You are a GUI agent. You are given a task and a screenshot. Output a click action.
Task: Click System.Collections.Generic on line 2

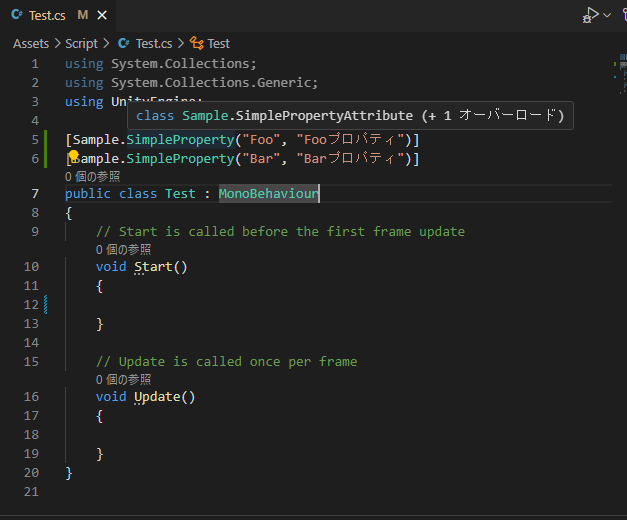coord(211,82)
